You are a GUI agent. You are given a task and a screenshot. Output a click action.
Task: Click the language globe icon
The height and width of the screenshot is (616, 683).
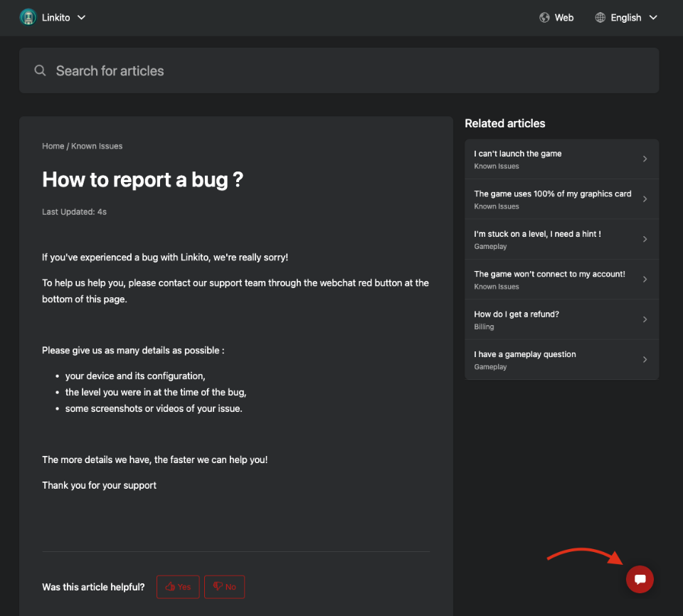(x=600, y=17)
